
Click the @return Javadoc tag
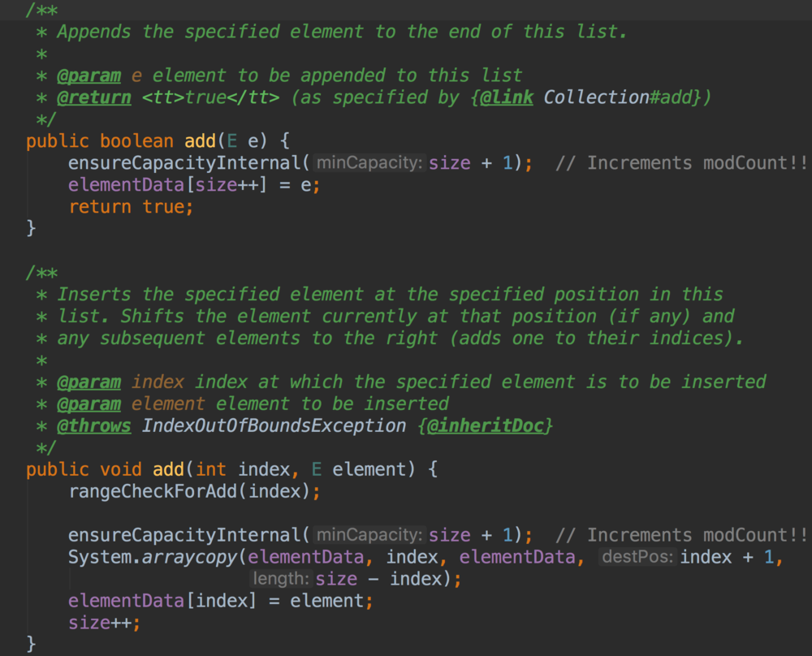tap(93, 97)
